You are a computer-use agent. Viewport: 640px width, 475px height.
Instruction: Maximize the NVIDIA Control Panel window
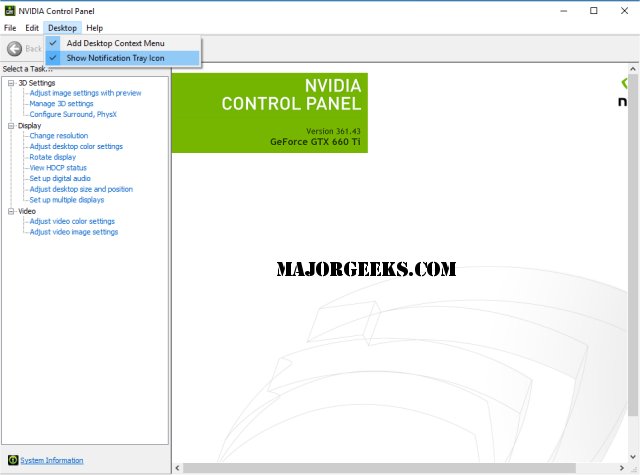click(x=594, y=11)
